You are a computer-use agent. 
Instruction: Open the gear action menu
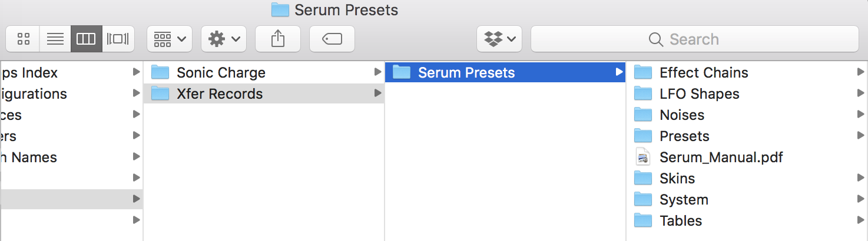[x=223, y=39]
